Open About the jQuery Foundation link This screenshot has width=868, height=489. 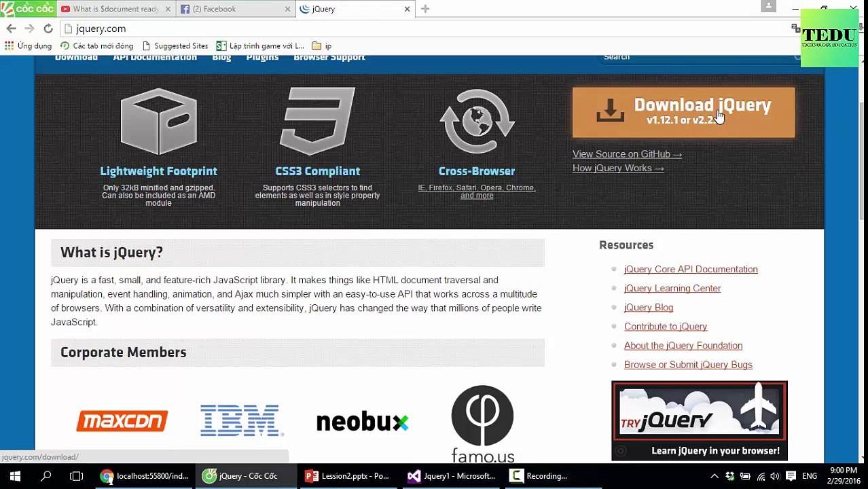[683, 346]
